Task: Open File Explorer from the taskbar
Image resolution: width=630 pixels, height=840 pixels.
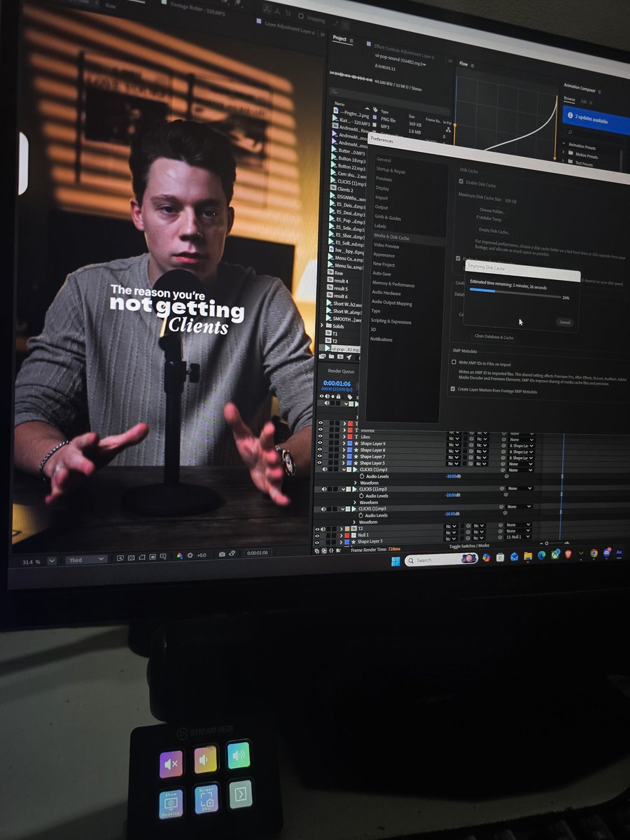Action: [528, 557]
